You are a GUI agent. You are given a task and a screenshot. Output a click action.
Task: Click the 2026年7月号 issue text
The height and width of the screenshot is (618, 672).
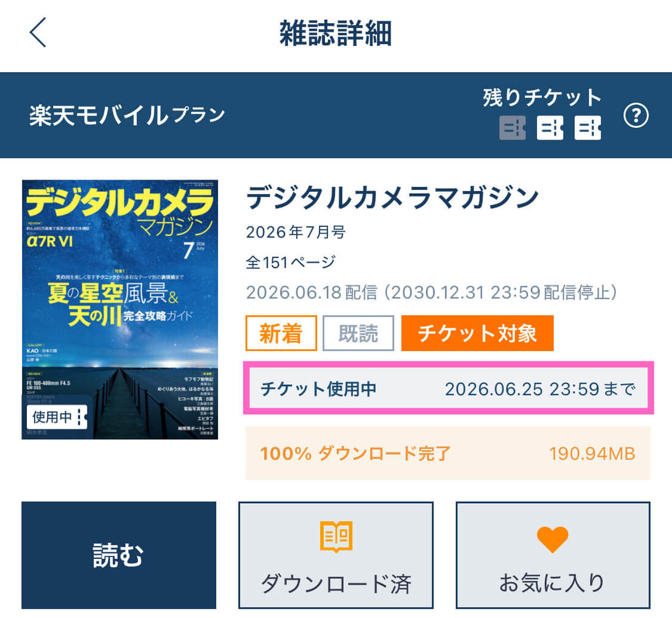click(296, 232)
